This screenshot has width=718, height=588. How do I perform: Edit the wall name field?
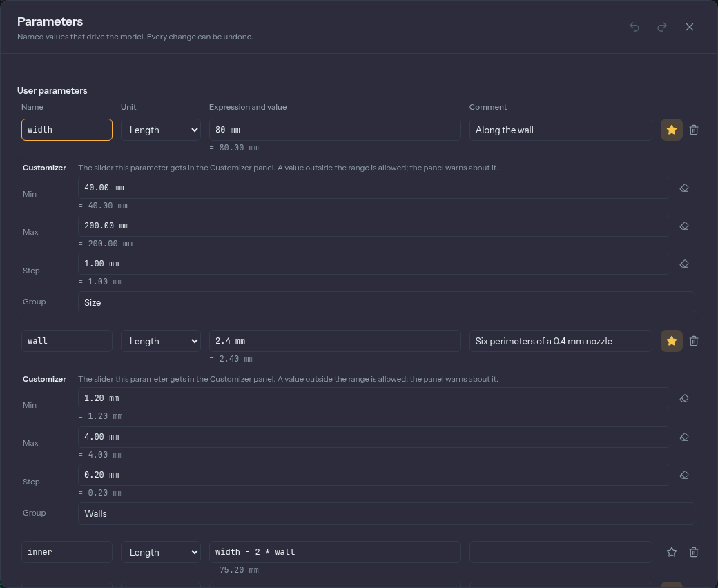(67, 341)
